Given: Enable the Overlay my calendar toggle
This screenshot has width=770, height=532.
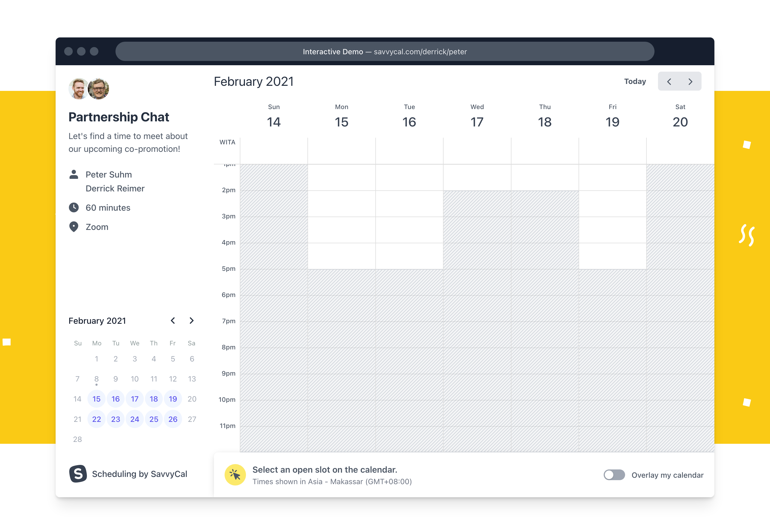Looking at the screenshot, I should coord(614,475).
